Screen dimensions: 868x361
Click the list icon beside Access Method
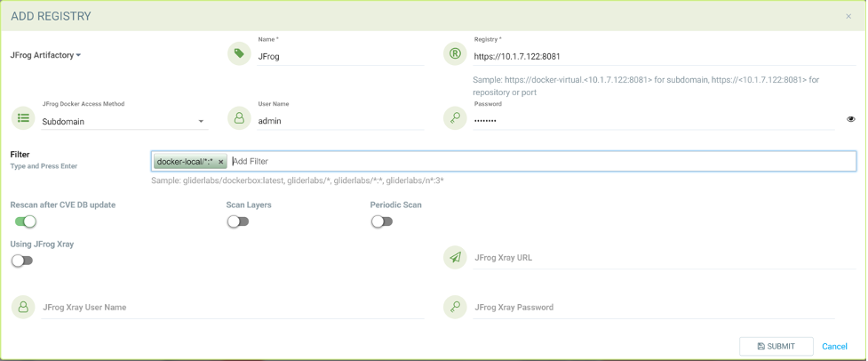pyautogui.click(x=23, y=118)
